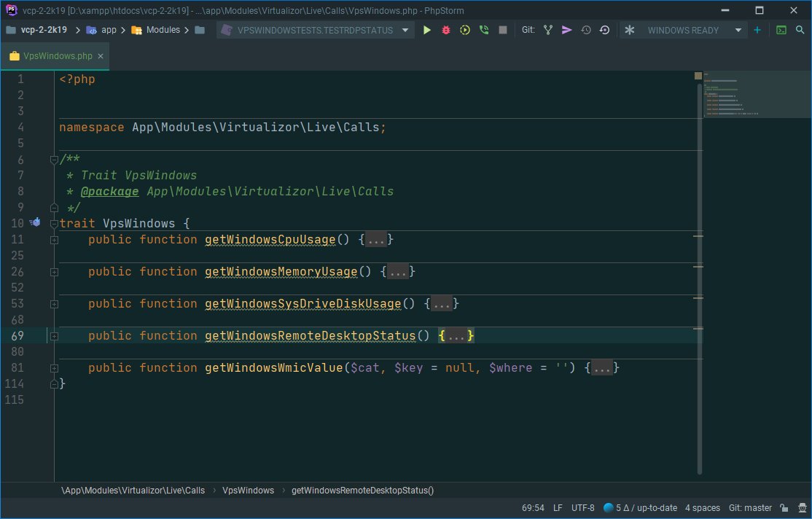Update project via the Git branch icon
Viewport: 812px width, 519px height.
[548, 30]
